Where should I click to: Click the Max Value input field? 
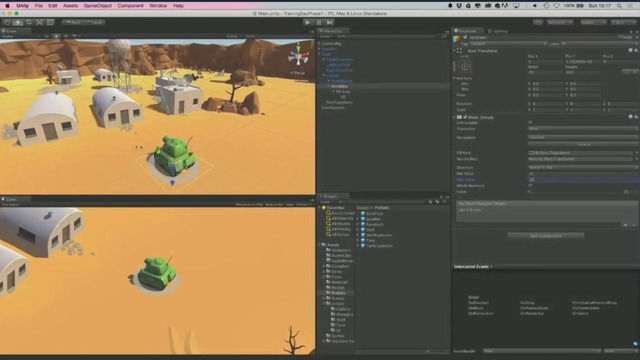click(583, 180)
